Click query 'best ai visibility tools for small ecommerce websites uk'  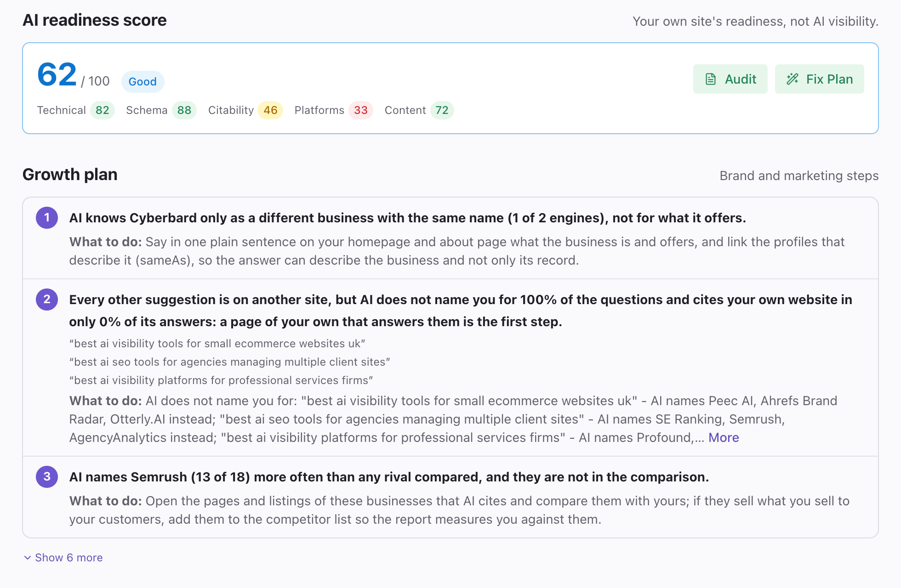click(x=217, y=344)
